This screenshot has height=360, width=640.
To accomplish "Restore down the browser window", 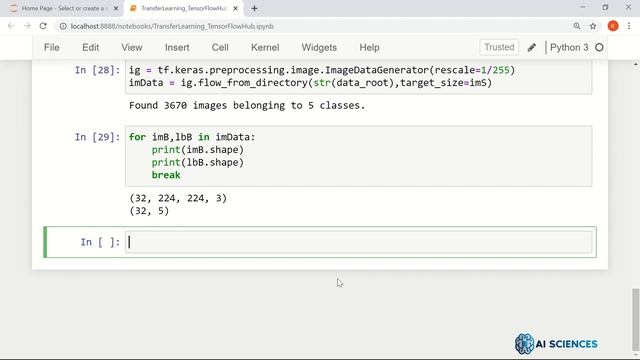I will (x=605, y=7).
